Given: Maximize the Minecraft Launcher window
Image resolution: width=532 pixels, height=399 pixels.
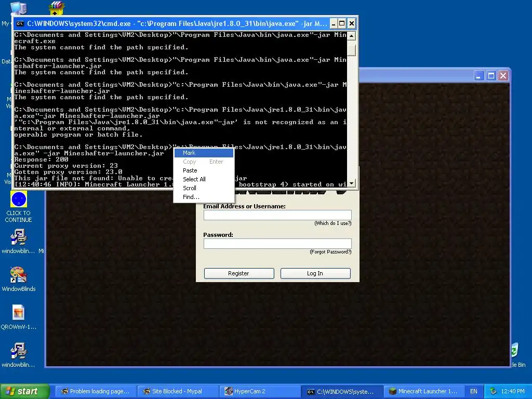Looking at the screenshot, I should click(x=491, y=76).
